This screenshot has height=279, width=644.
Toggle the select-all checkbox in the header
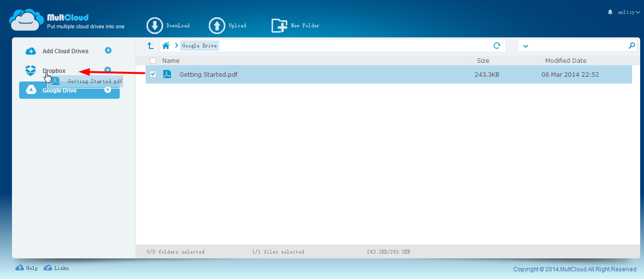153,60
